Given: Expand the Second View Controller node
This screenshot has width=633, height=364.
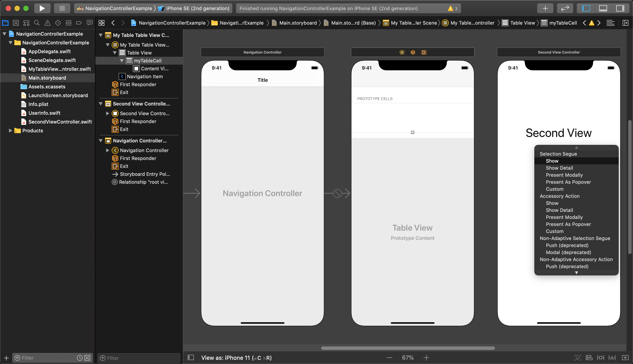Looking at the screenshot, I should (x=108, y=113).
